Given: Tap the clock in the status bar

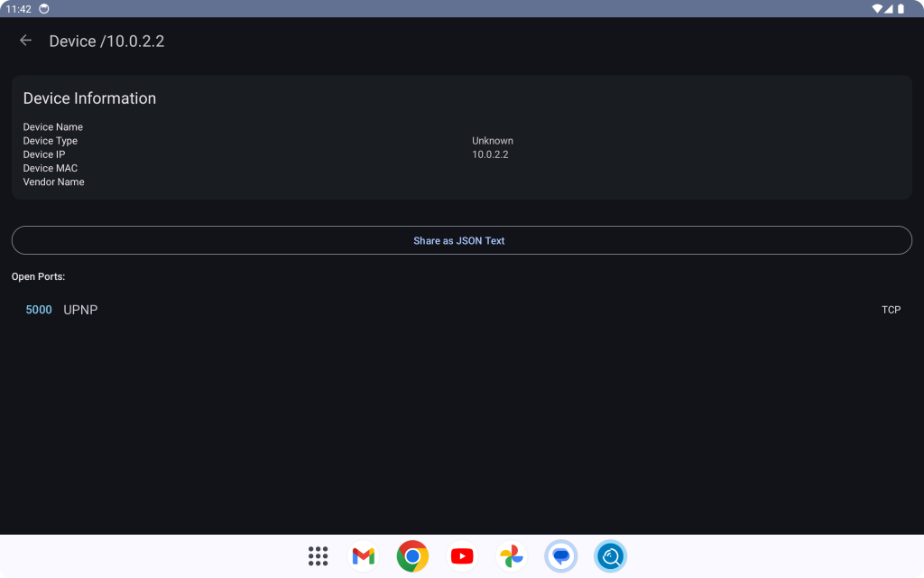Looking at the screenshot, I should click(20, 8).
